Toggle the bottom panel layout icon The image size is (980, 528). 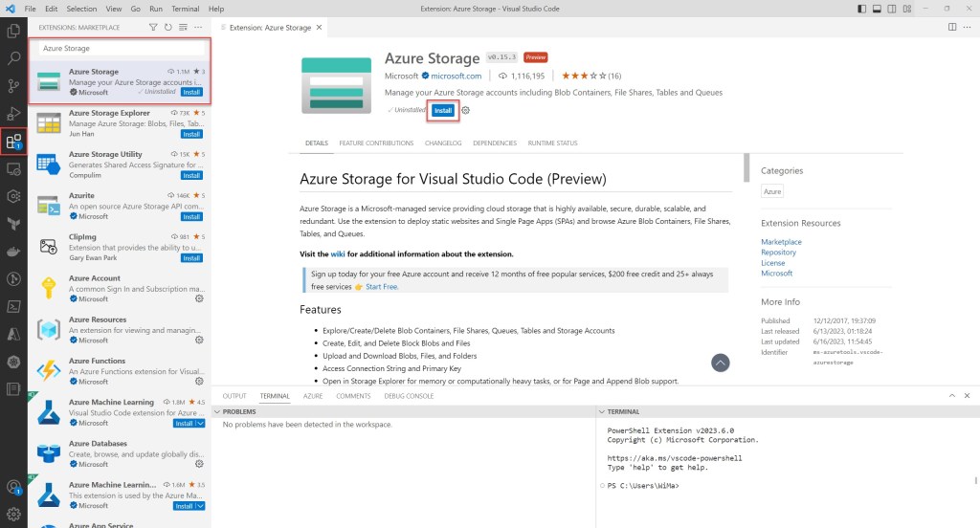[878, 9]
